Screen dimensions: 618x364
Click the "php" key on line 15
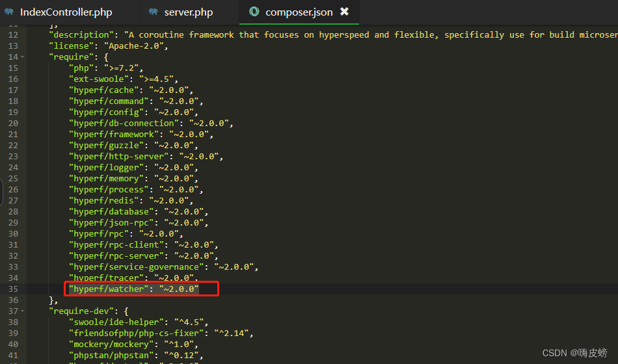pyautogui.click(x=81, y=68)
